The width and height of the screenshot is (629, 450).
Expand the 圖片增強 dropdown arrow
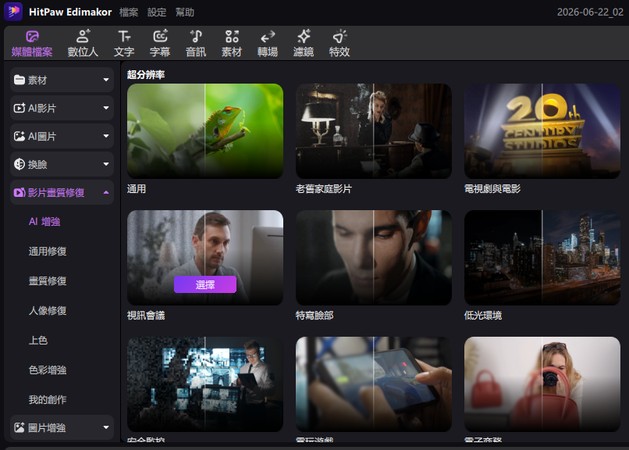point(106,428)
